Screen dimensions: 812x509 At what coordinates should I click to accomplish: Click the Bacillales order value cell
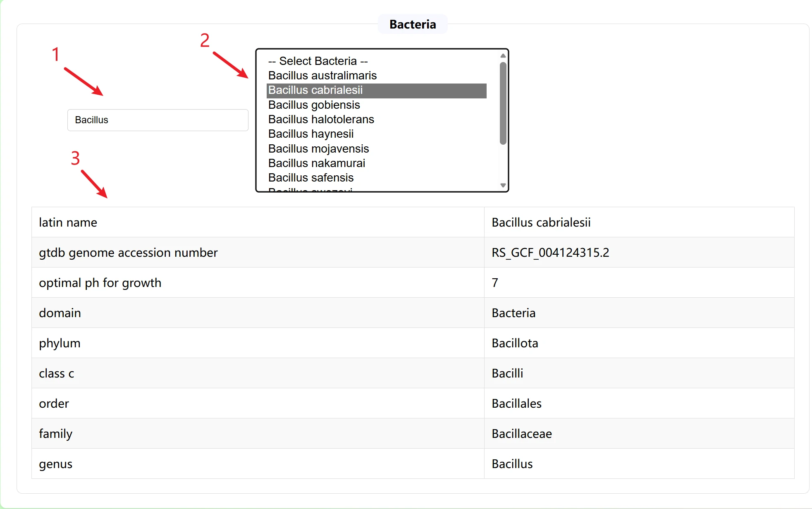click(x=516, y=404)
